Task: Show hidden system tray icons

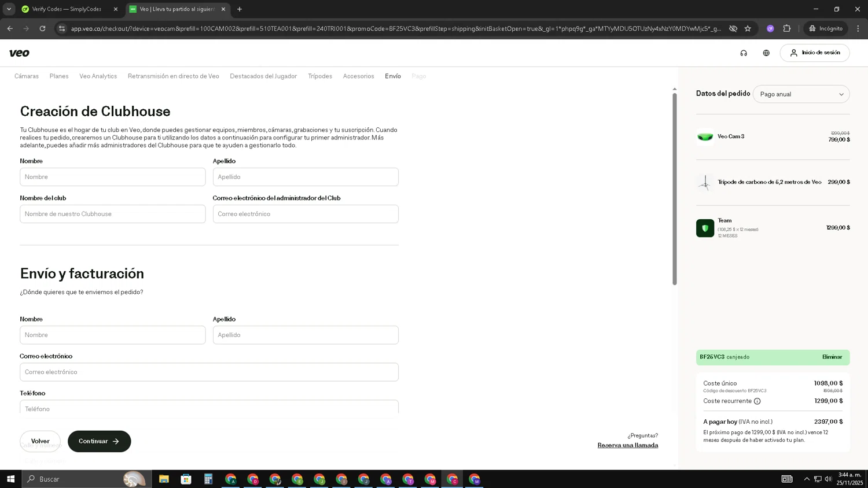Action: tap(807, 479)
